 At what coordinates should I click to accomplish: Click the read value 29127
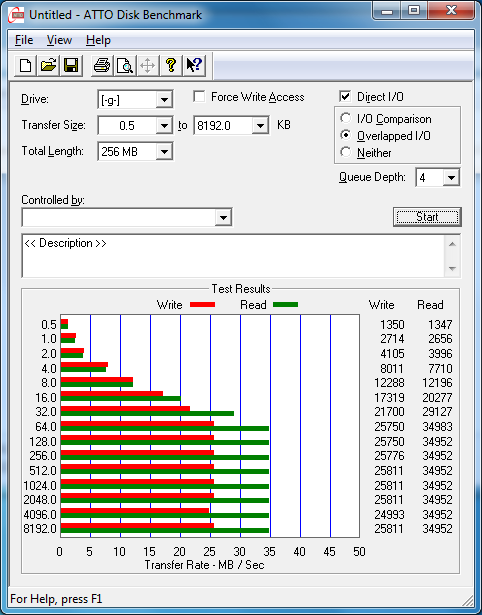[437, 412]
